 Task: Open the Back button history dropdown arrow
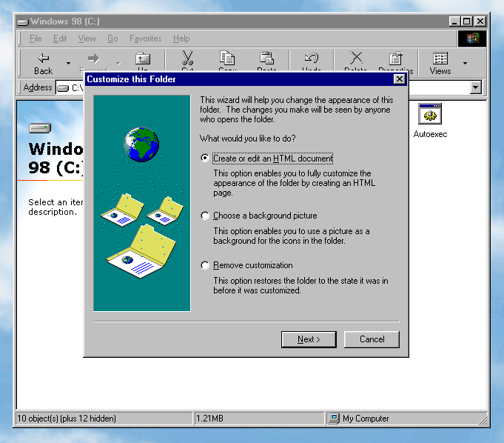(69, 64)
